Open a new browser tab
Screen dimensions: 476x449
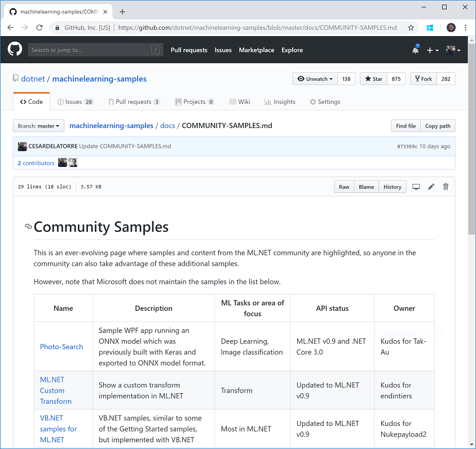coord(122,12)
